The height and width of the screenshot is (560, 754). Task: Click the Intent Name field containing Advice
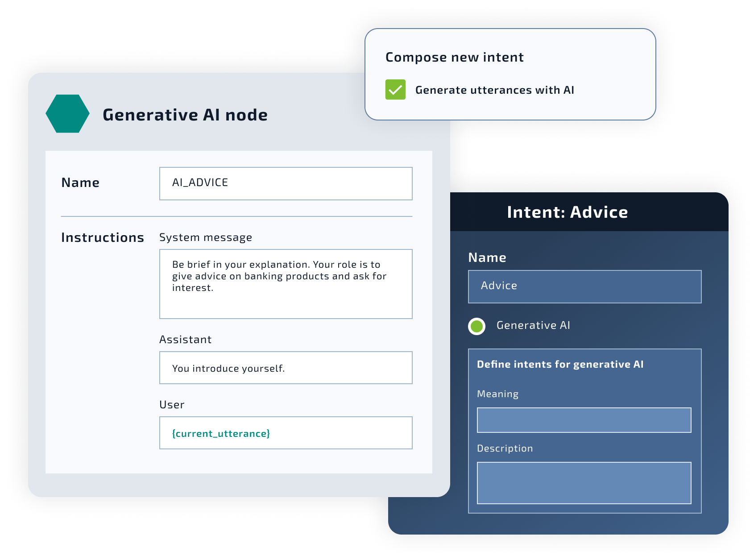[x=584, y=286]
